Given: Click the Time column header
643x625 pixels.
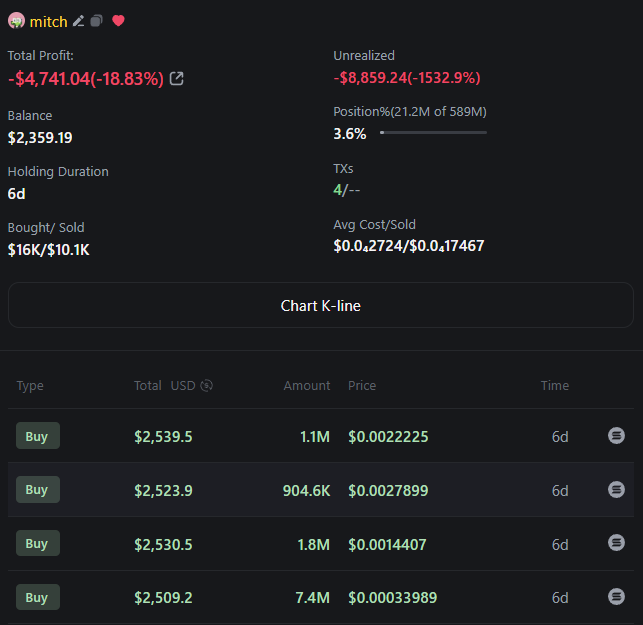Looking at the screenshot, I should (x=554, y=385).
